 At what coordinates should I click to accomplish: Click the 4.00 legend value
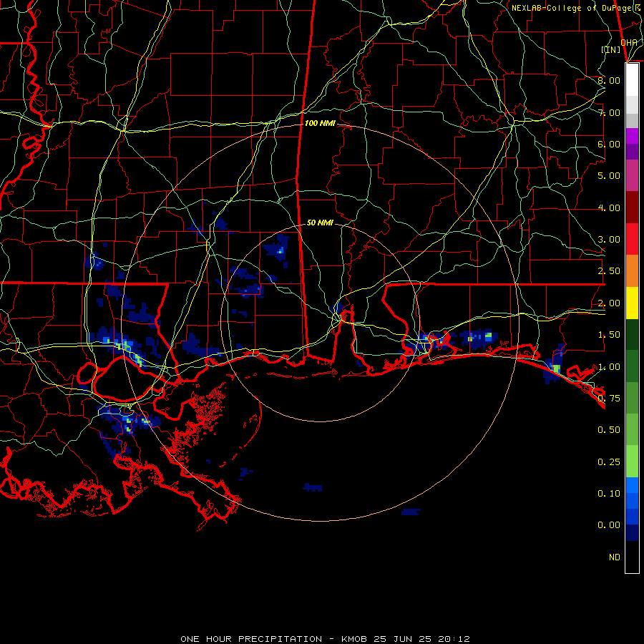[x=609, y=208]
